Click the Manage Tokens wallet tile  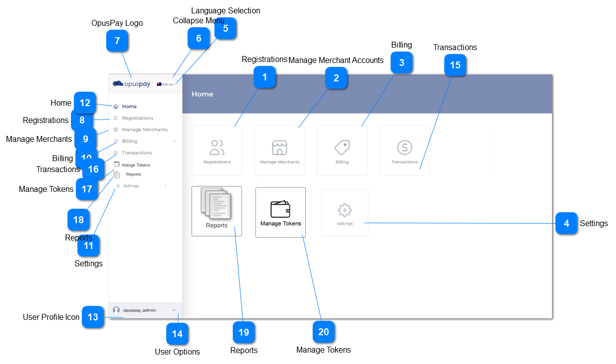[x=280, y=209]
